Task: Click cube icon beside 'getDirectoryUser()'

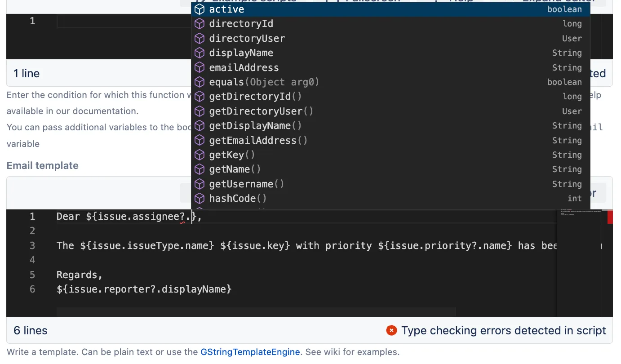Action: (x=200, y=111)
